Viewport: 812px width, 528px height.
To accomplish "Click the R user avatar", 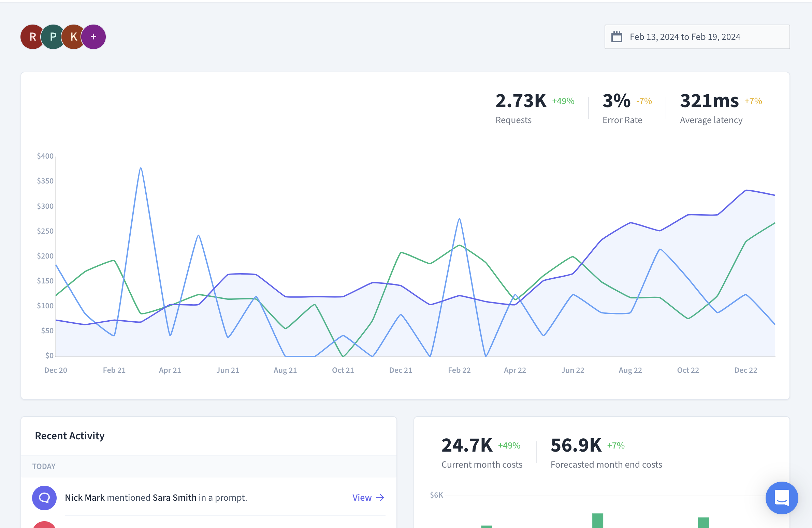I will pyautogui.click(x=32, y=37).
